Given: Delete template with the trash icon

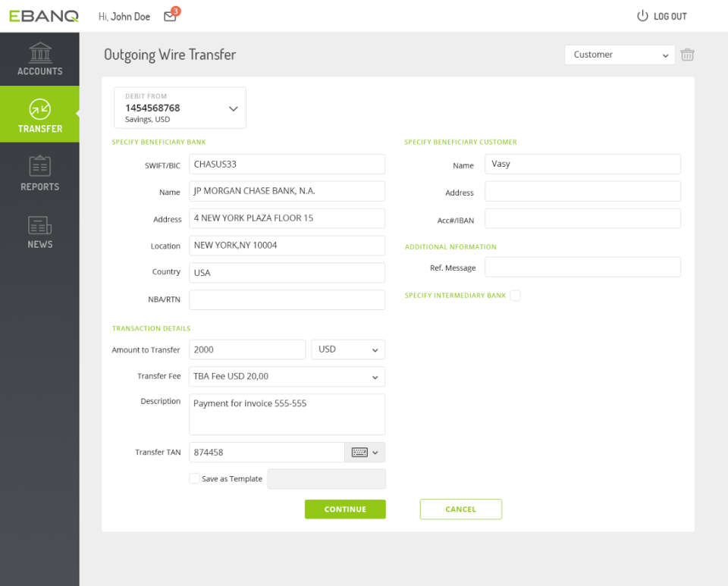Looking at the screenshot, I should tap(687, 55).
